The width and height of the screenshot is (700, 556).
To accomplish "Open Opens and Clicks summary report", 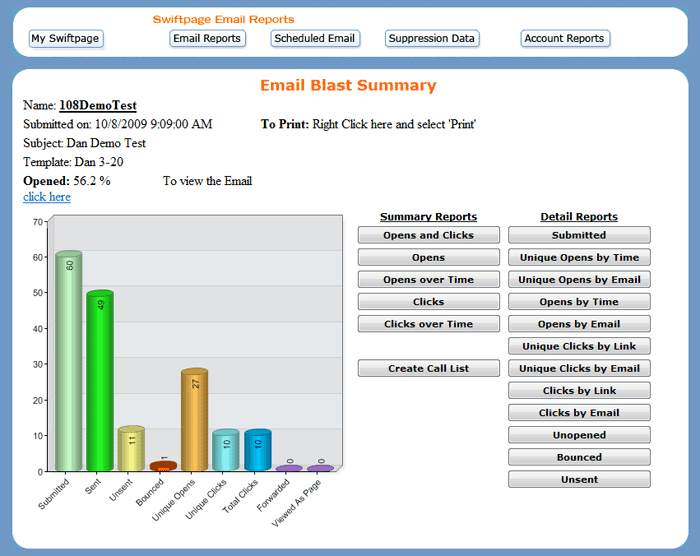I will coord(429,235).
